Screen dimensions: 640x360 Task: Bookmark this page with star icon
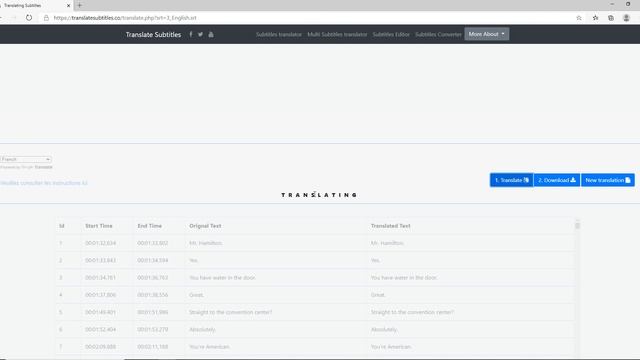(579, 18)
